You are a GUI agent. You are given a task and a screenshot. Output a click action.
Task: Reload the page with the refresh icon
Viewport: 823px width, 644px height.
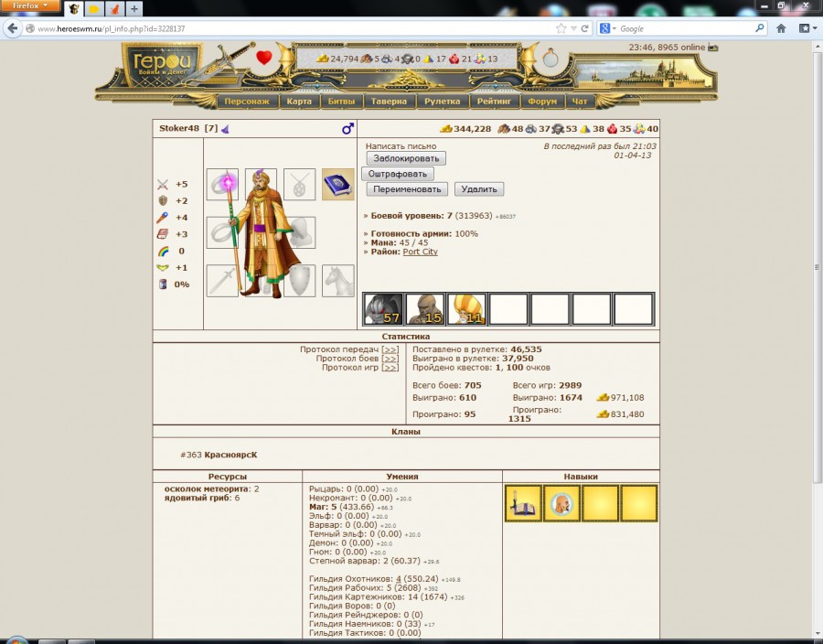click(x=584, y=28)
